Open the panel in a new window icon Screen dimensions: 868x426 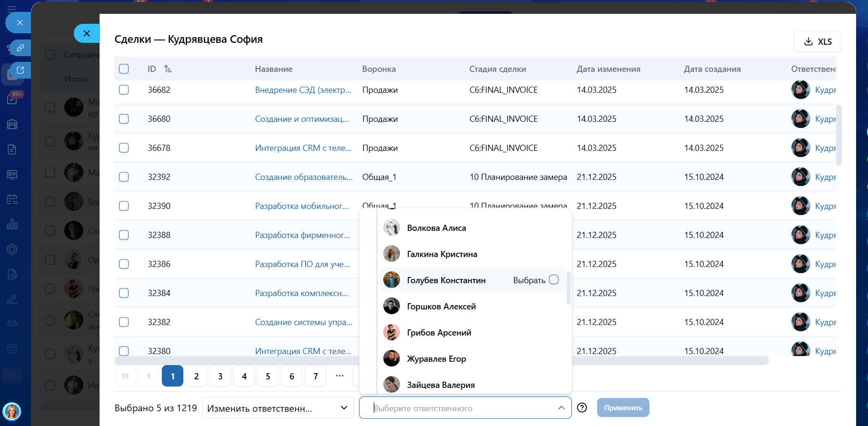[20, 70]
